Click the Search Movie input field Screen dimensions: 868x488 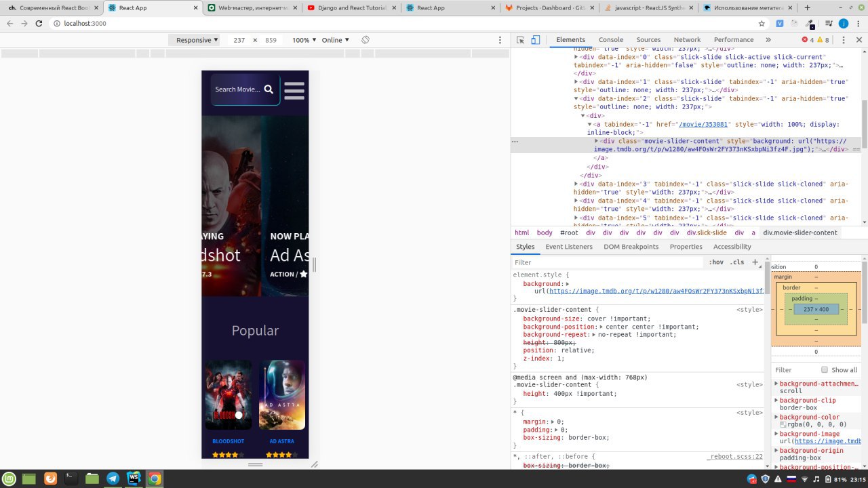pyautogui.click(x=237, y=89)
